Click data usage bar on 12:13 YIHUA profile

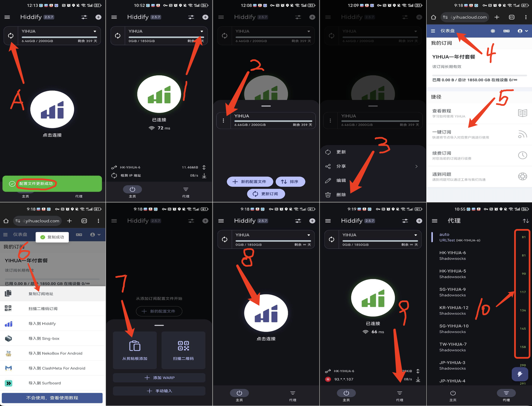[x=59, y=37]
